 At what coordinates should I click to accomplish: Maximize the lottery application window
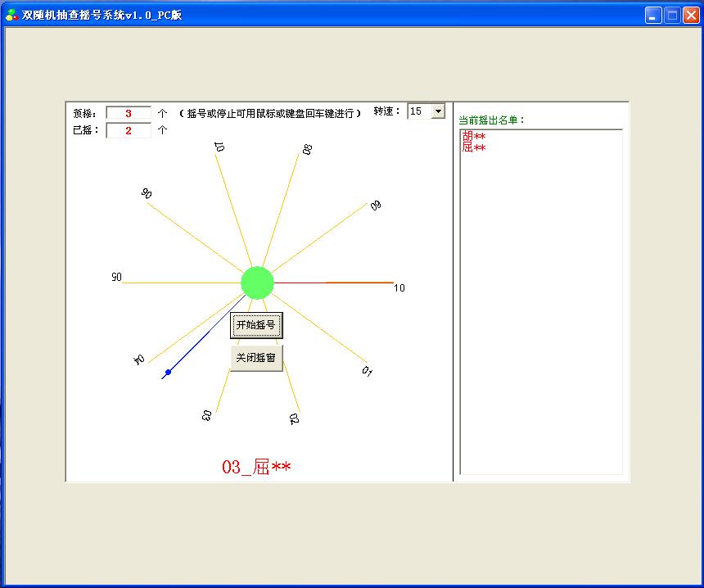(671, 15)
